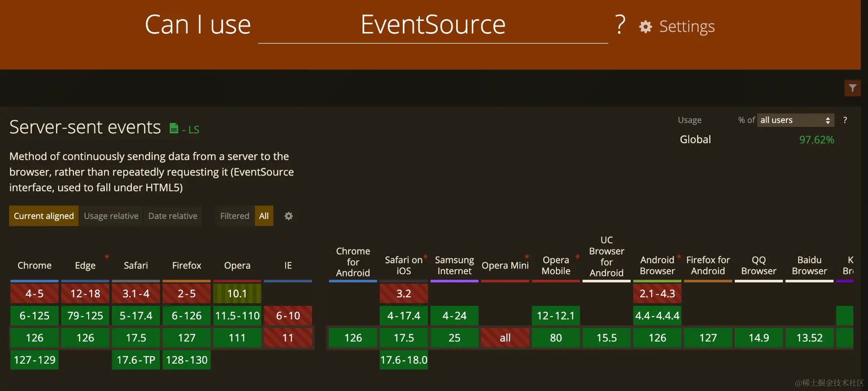The height and width of the screenshot is (391, 868).
Task: Select Opera Mobile 12-12.1 cell
Action: 556,316
